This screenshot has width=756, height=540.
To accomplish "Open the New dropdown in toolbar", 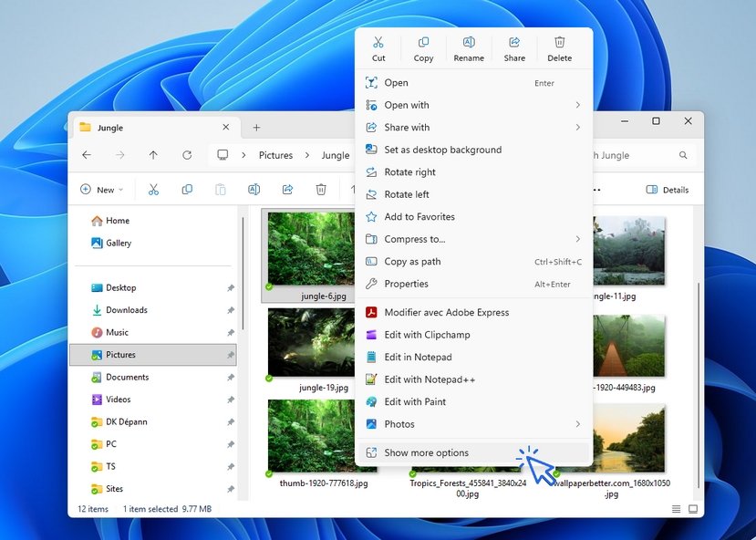I will pyautogui.click(x=100, y=190).
